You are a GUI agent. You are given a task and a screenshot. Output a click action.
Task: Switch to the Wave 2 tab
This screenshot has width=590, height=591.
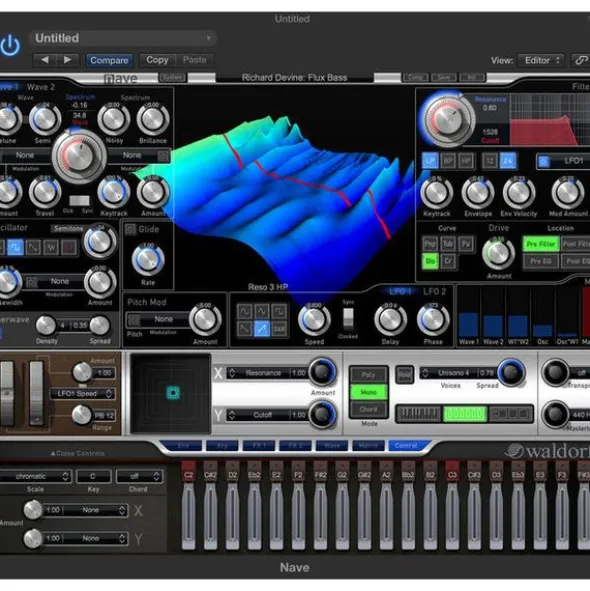click(41, 87)
